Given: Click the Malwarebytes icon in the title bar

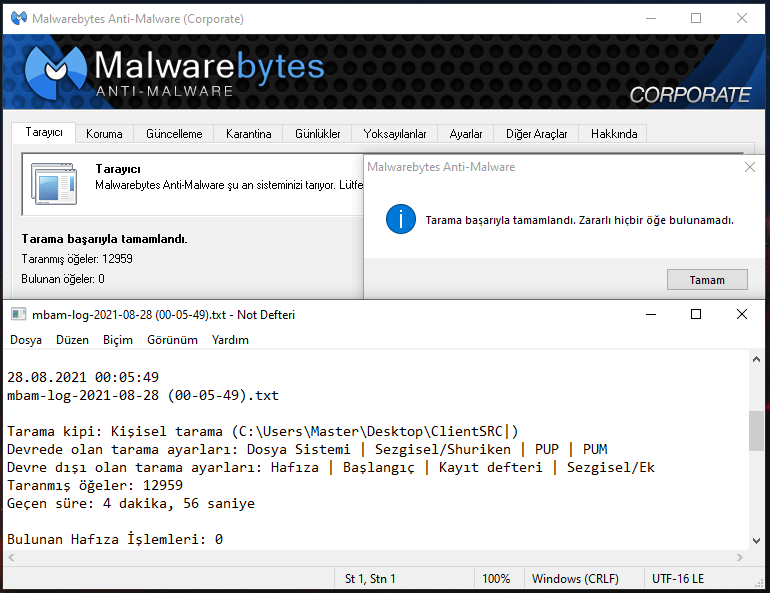Looking at the screenshot, I should (x=19, y=19).
